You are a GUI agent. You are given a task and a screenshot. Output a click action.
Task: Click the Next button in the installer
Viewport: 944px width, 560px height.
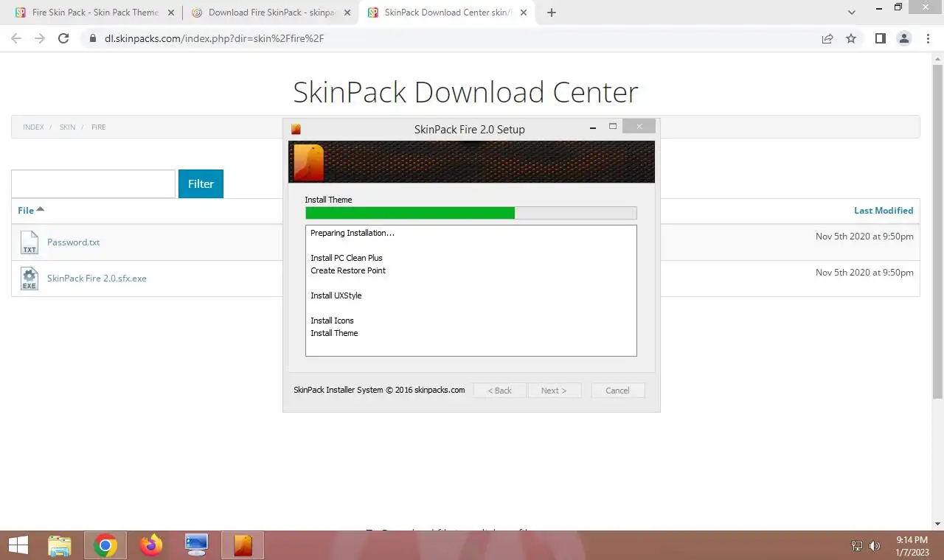[x=555, y=391]
